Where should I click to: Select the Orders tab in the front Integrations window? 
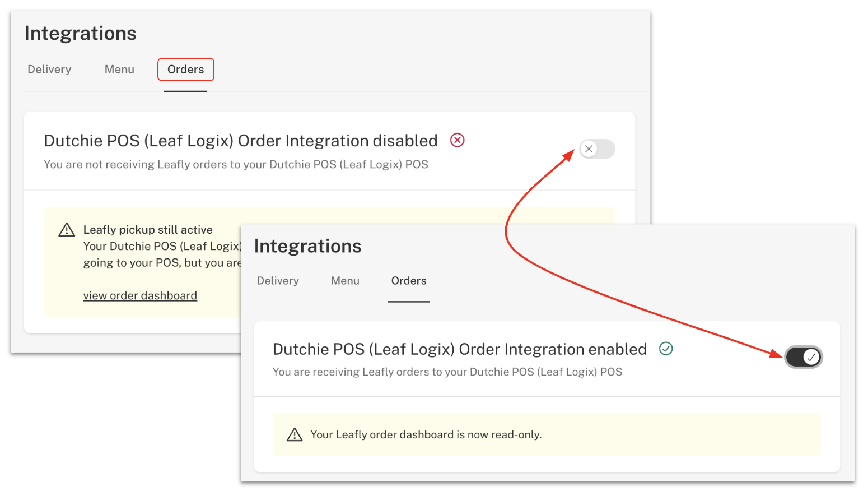(409, 281)
